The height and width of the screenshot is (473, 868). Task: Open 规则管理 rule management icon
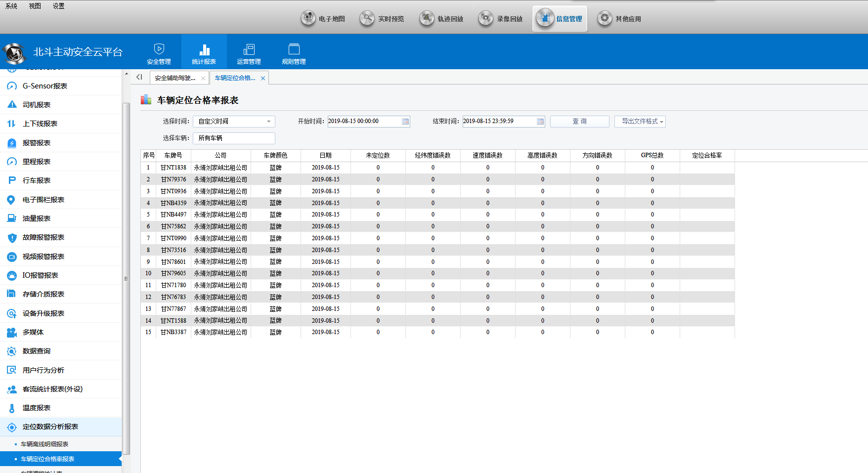click(294, 49)
